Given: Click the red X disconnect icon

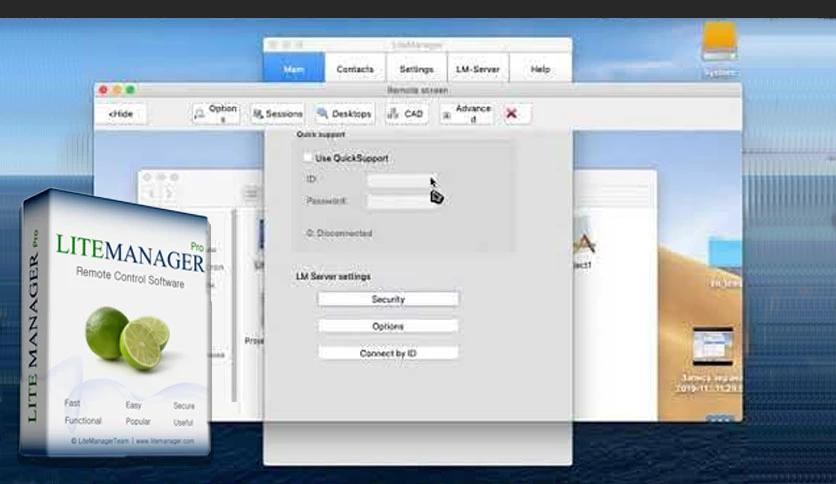Looking at the screenshot, I should coord(512,113).
